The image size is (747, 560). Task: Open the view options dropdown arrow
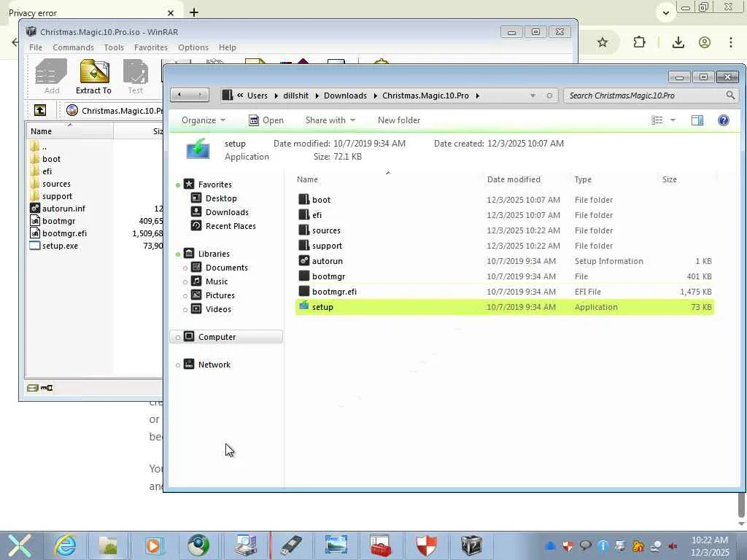click(673, 120)
